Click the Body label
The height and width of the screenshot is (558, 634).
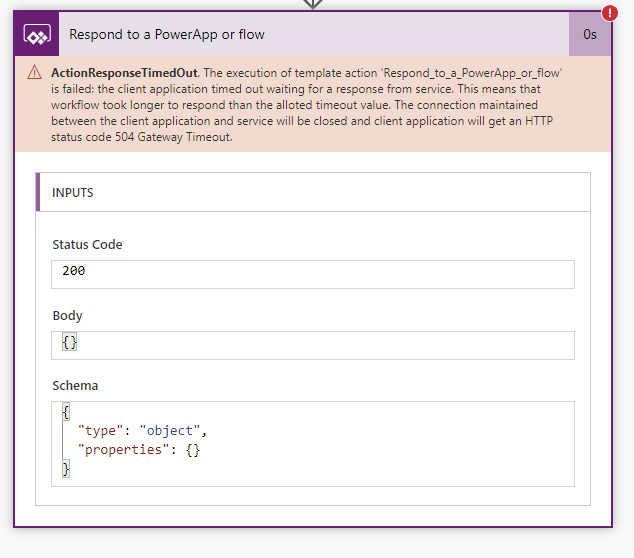click(x=68, y=315)
